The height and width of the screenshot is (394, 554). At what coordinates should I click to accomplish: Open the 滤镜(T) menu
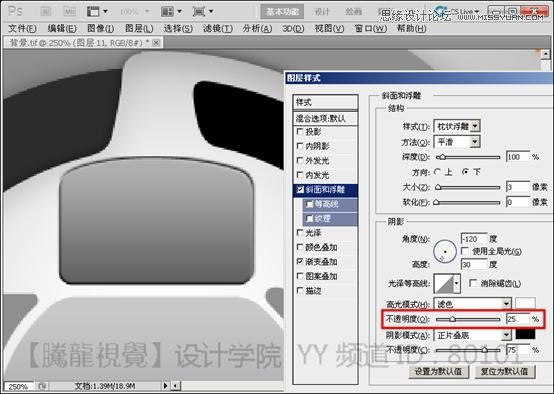click(x=218, y=29)
